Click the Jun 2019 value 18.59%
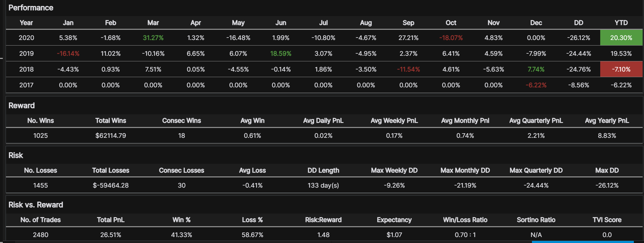 coord(281,54)
